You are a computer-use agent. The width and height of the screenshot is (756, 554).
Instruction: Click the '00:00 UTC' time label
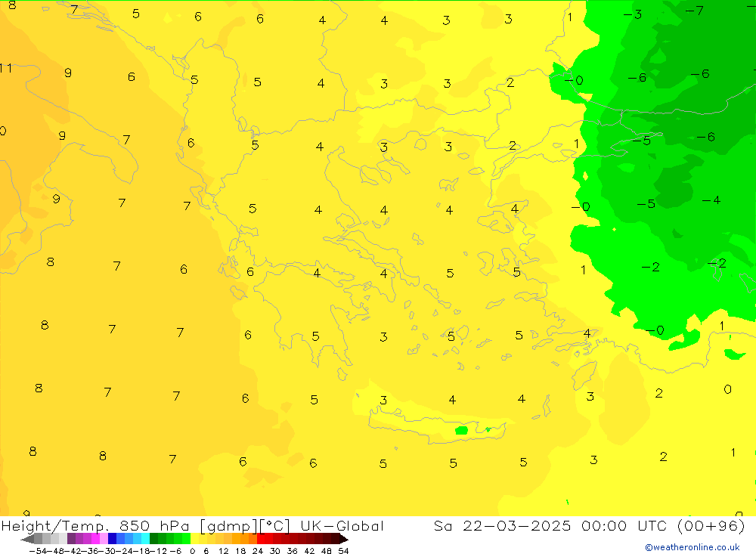click(x=624, y=526)
